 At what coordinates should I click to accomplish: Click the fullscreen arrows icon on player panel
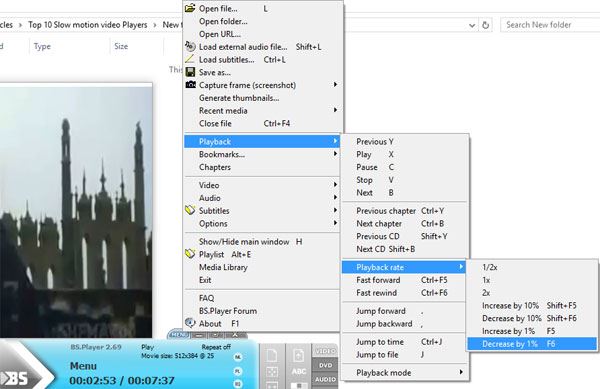(x=272, y=371)
